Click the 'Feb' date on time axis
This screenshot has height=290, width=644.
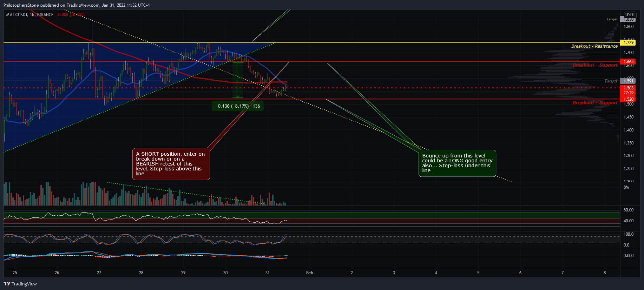pyautogui.click(x=309, y=273)
